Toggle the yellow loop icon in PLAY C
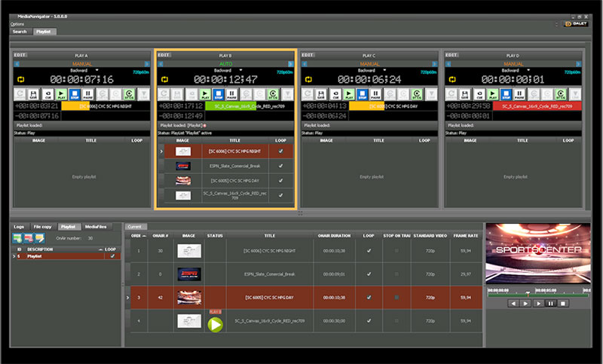Viewport: 603px width, 364px height. (x=308, y=79)
